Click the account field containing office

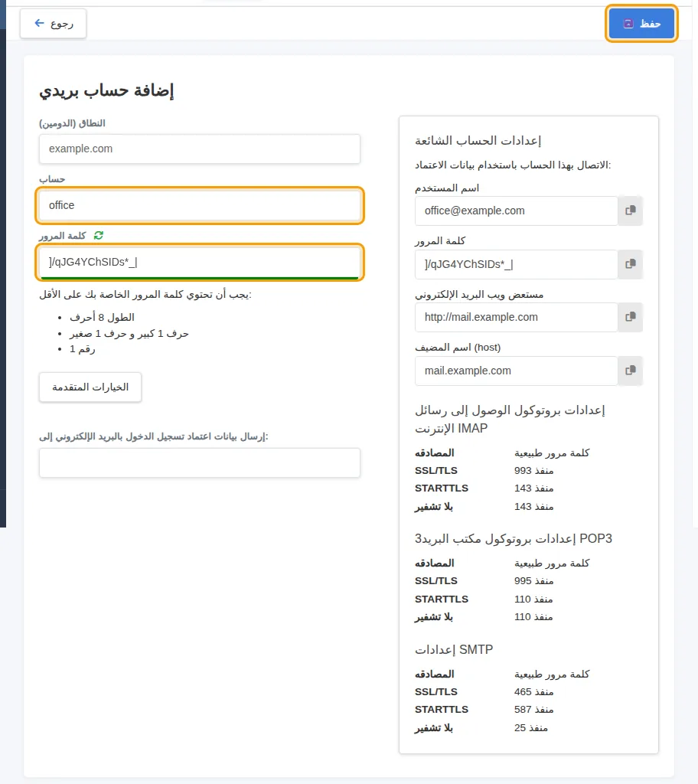(200, 205)
